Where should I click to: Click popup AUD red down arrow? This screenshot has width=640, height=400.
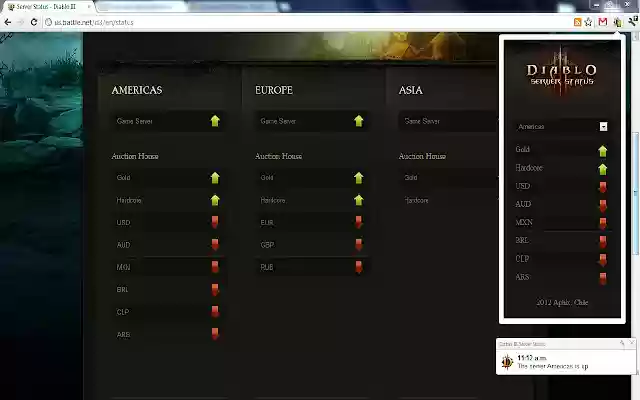click(x=602, y=206)
